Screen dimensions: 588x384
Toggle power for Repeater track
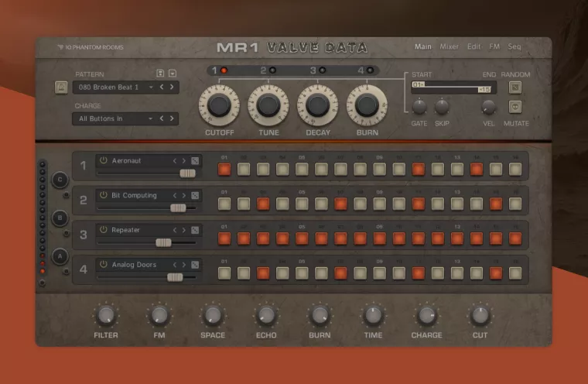104,229
